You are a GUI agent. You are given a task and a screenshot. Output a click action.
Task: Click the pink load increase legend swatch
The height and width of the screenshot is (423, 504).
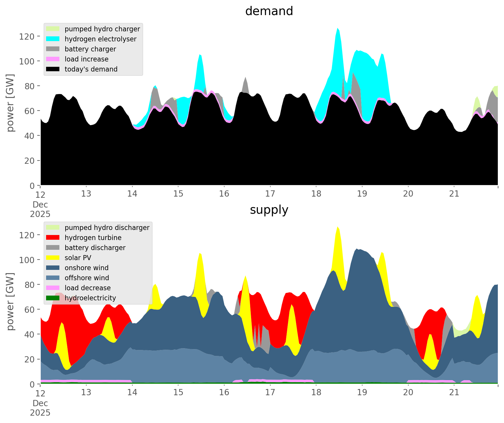pyautogui.click(x=53, y=59)
